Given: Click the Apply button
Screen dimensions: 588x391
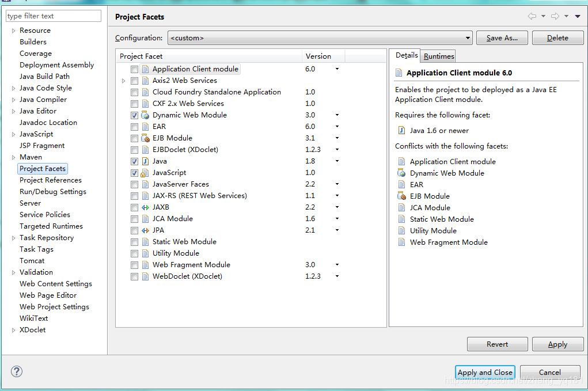Looking at the screenshot, I should [557, 344].
